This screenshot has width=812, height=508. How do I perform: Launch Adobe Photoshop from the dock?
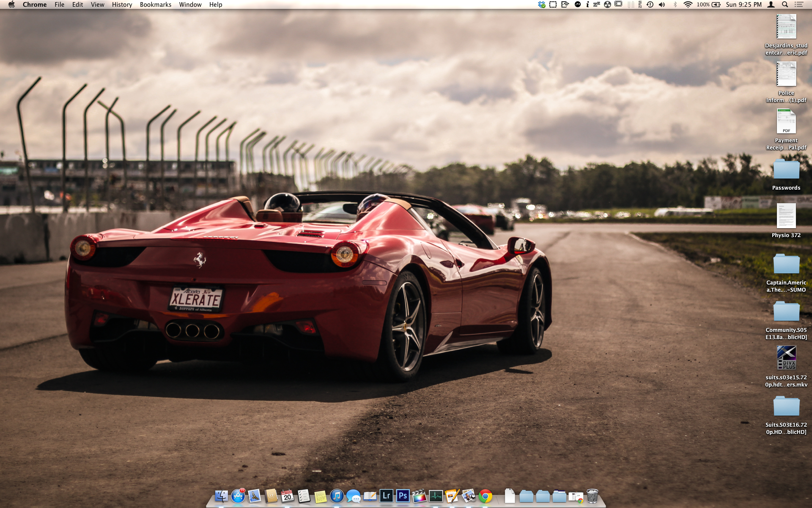[x=403, y=496]
